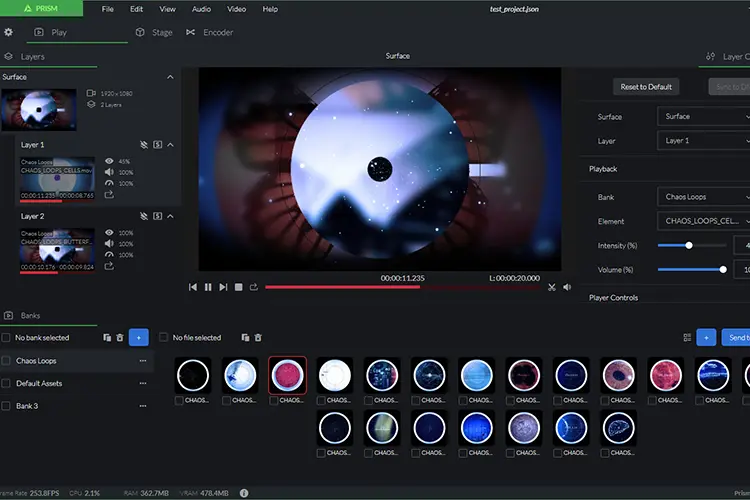The height and width of the screenshot is (500, 750).
Task: Toggle Layer 1 visibility eye
Action: (x=109, y=161)
